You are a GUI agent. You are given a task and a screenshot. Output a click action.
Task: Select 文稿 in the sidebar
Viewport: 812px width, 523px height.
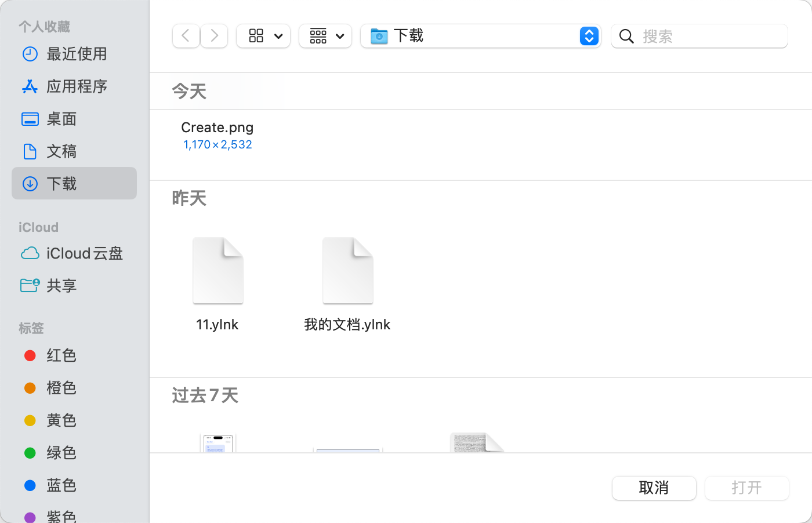pos(74,151)
